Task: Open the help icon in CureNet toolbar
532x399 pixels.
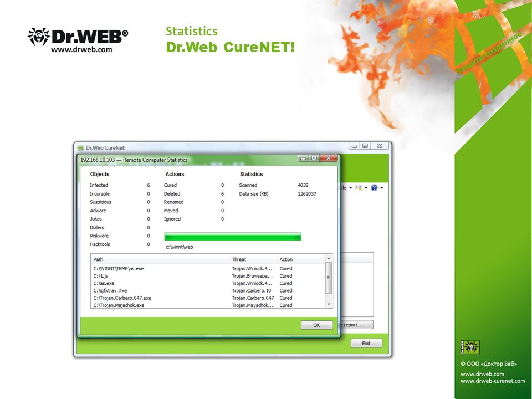Action: pyautogui.click(x=374, y=188)
